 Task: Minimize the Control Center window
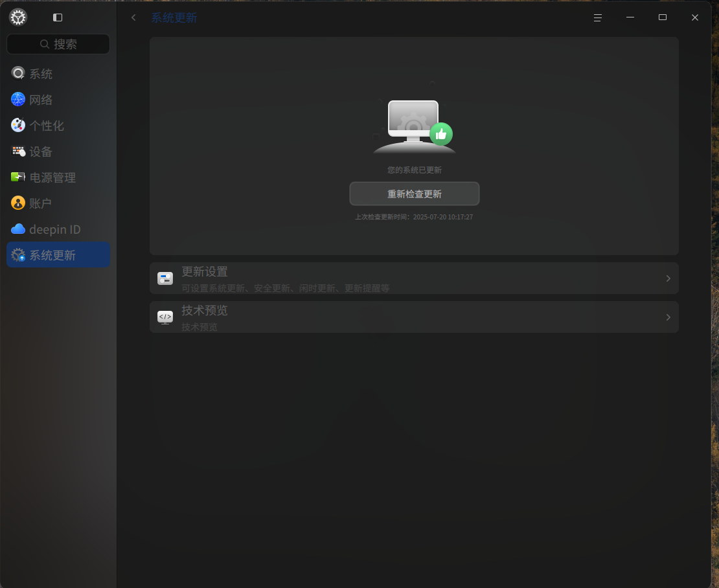point(630,17)
